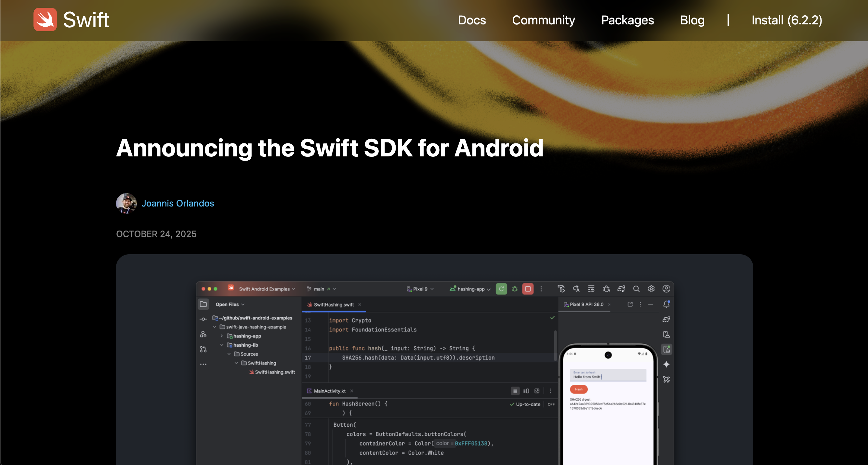
Task: Click the Sync Project elephant icon in toolbar
Action: pos(621,289)
